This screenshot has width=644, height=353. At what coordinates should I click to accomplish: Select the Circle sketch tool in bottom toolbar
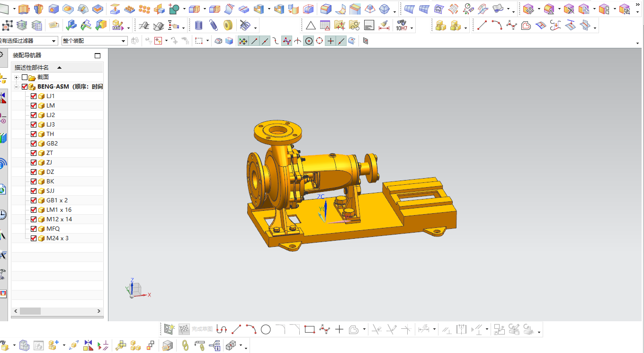click(x=266, y=329)
